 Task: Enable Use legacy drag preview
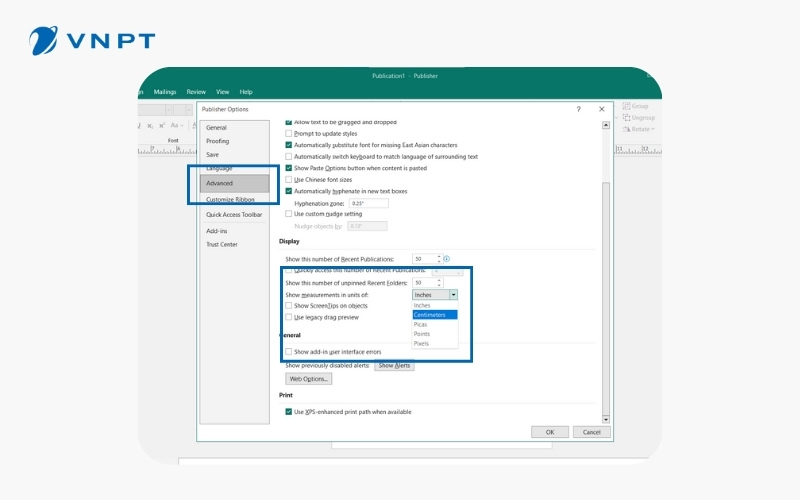click(289, 317)
